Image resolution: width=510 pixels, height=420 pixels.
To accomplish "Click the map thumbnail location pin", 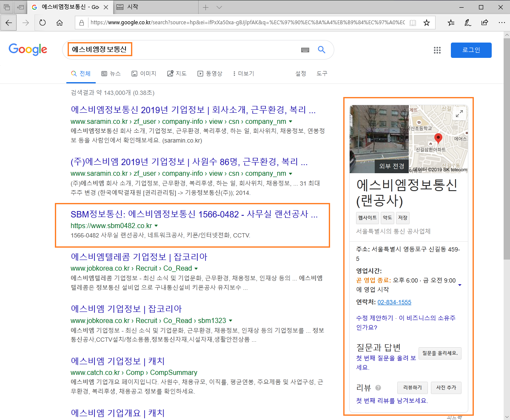I will 438,138.
